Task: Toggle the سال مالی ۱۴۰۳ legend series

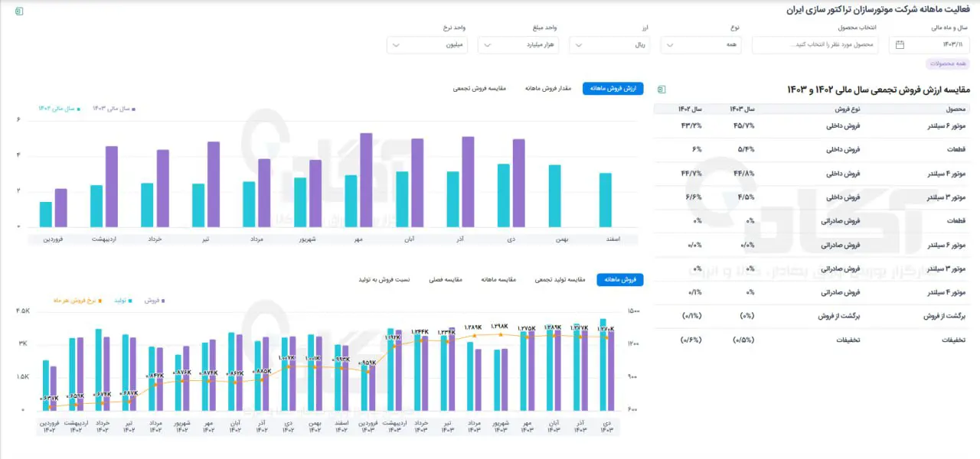Action: 114,109
